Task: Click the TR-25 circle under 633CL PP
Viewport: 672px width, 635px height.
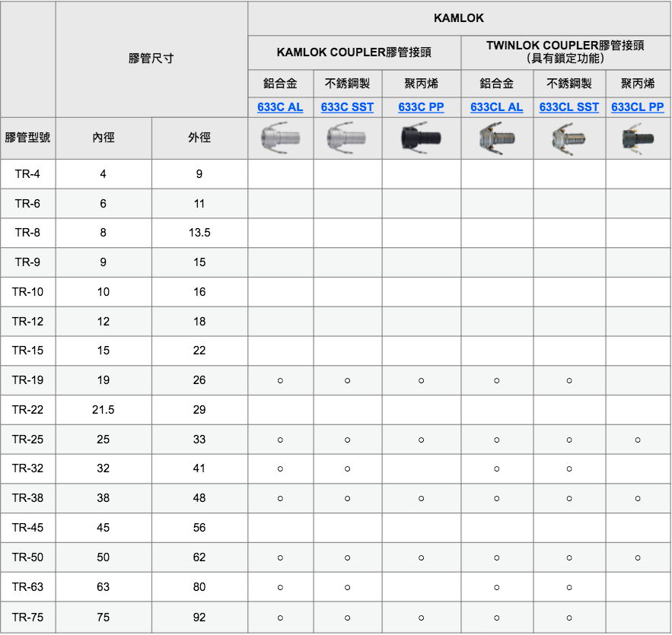Action: [638, 440]
